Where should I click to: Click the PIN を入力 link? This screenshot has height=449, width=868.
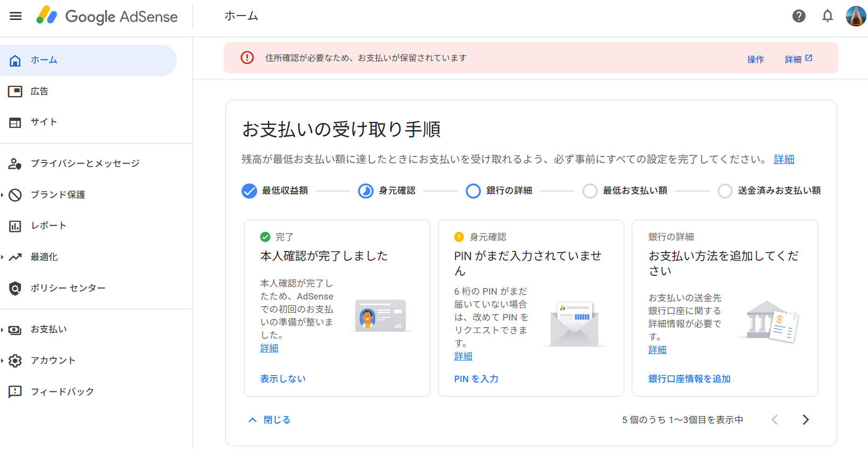(476, 379)
